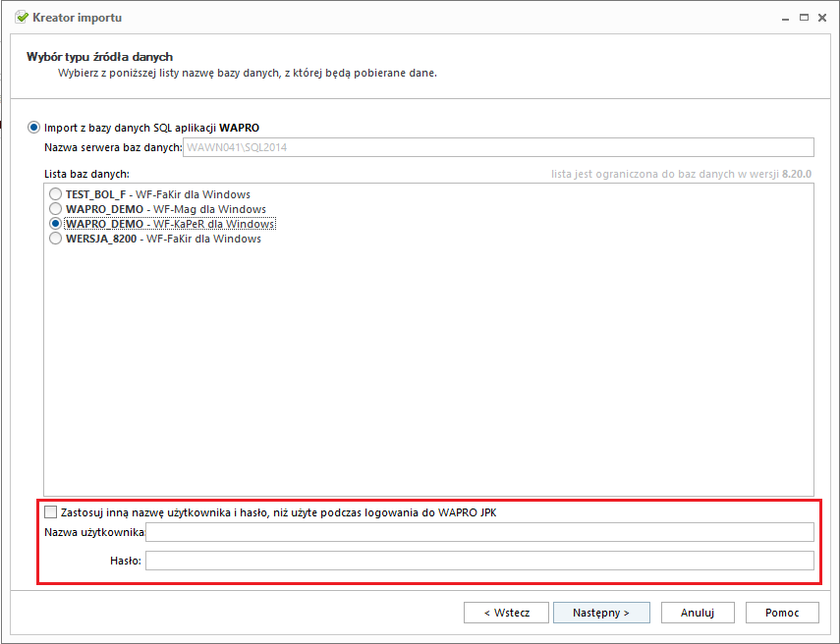Image resolution: width=840 pixels, height=644 pixels.
Task: Click the 'lista jest ograniczona do baz danych' note
Action: (682, 174)
